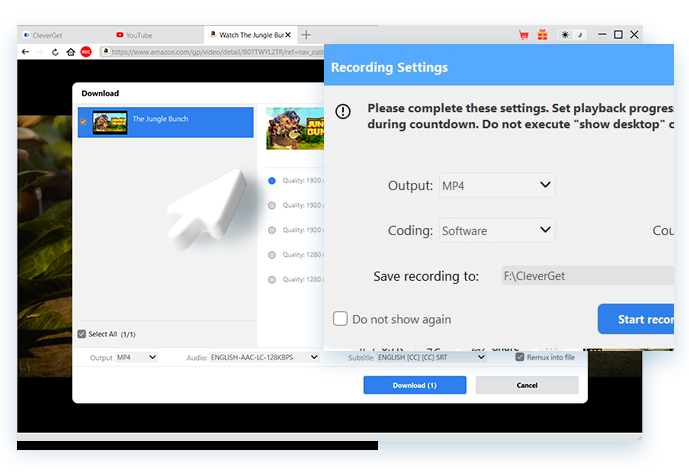Uncheck Remux into file option
Screen dimensions: 689x474
point(520,357)
